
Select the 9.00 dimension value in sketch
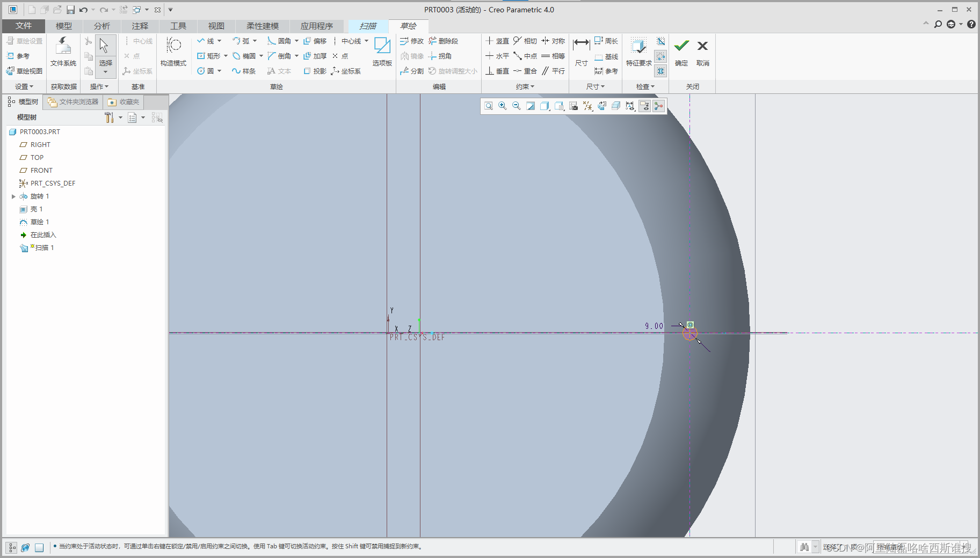[654, 326]
